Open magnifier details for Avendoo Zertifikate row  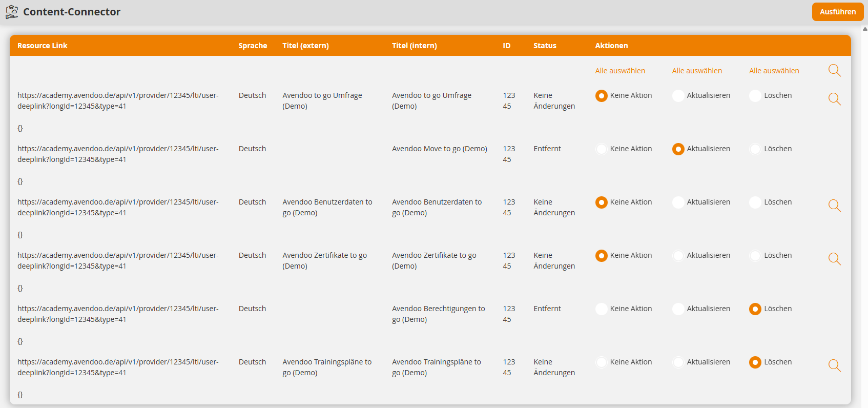pos(835,259)
